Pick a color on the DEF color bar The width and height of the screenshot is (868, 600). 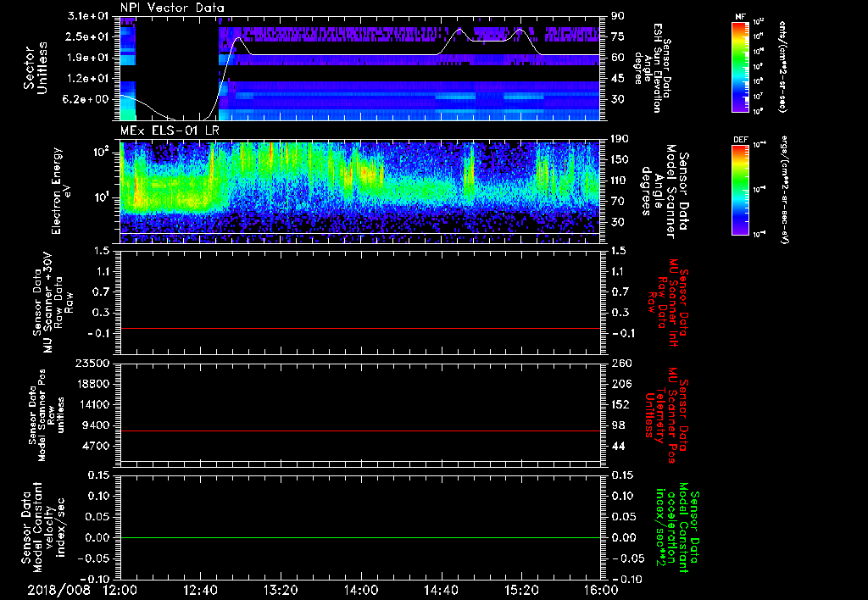tap(741, 191)
